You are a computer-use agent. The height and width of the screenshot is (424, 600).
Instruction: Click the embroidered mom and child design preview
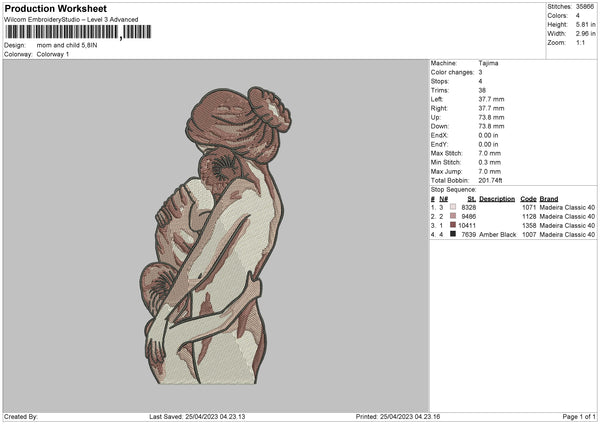(x=214, y=235)
